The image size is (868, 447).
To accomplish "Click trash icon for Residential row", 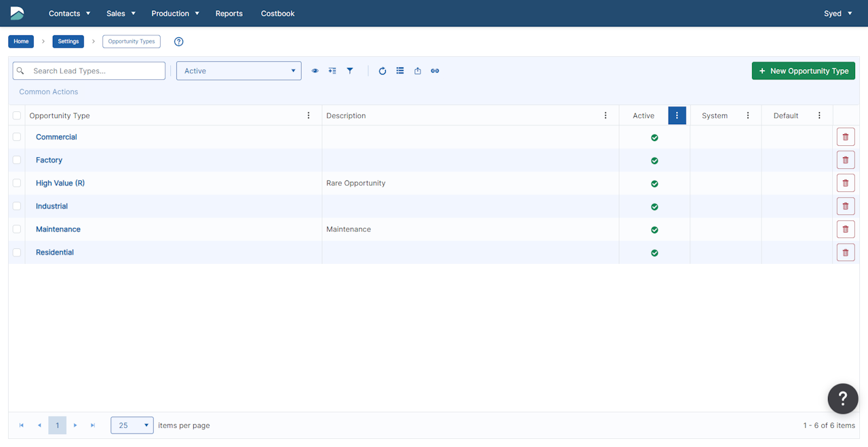I will tap(845, 252).
